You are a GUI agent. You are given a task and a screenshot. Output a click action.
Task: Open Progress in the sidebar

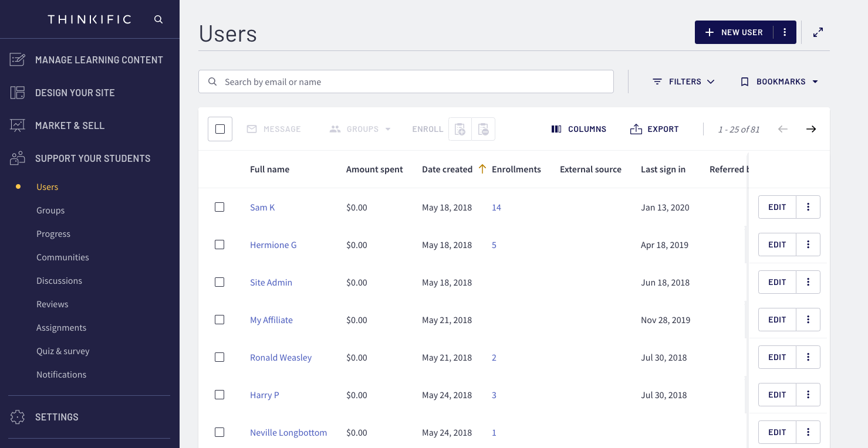(x=53, y=234)
